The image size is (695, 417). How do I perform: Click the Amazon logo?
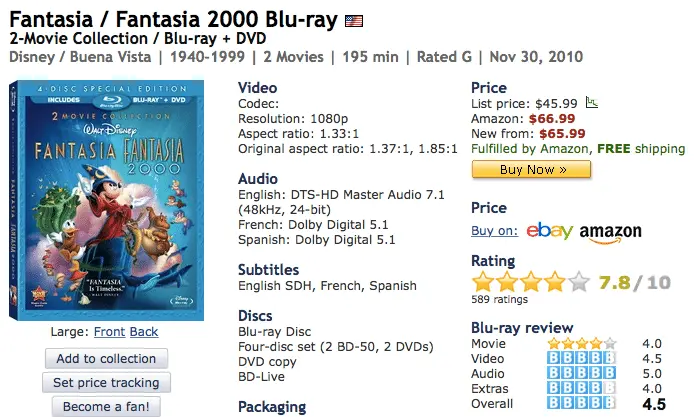click(610, 232)
